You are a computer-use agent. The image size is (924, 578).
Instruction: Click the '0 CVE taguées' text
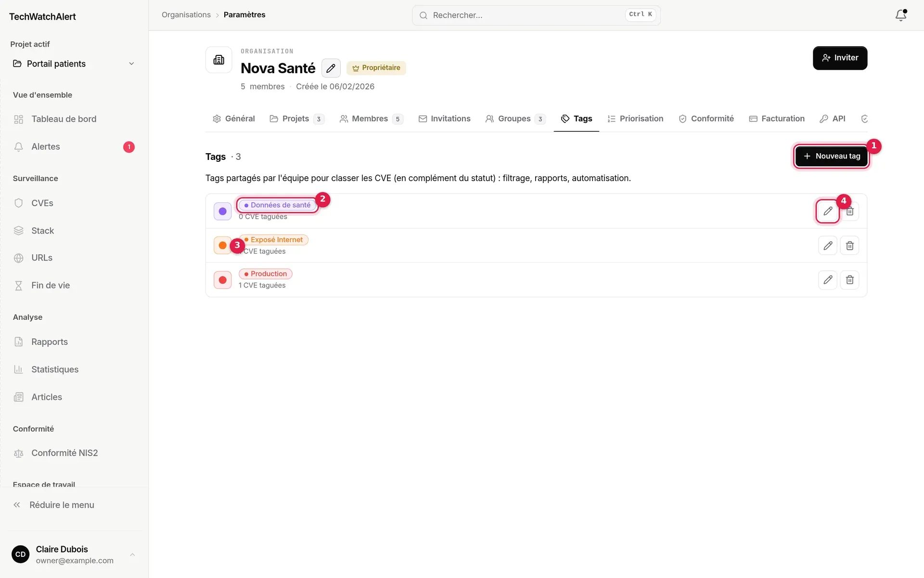point(263,217)
